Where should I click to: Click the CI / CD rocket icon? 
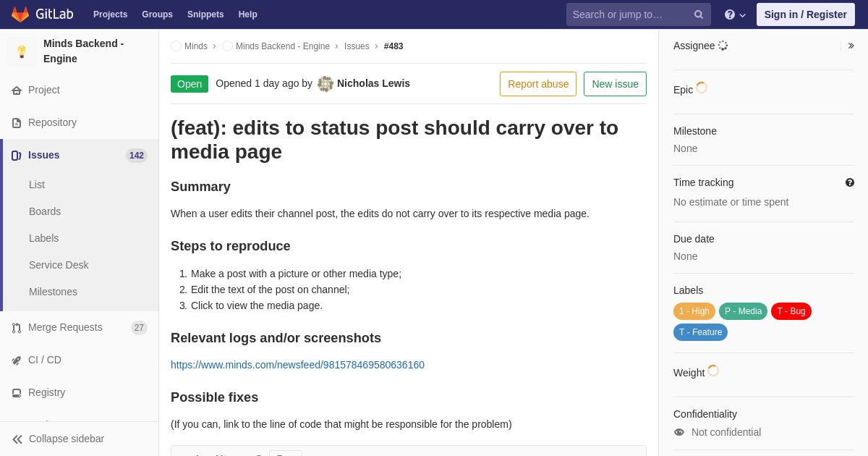tap(17, 360)
